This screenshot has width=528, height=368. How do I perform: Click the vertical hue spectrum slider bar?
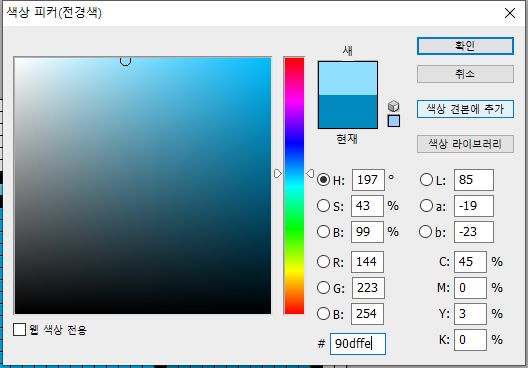point(294,186)
